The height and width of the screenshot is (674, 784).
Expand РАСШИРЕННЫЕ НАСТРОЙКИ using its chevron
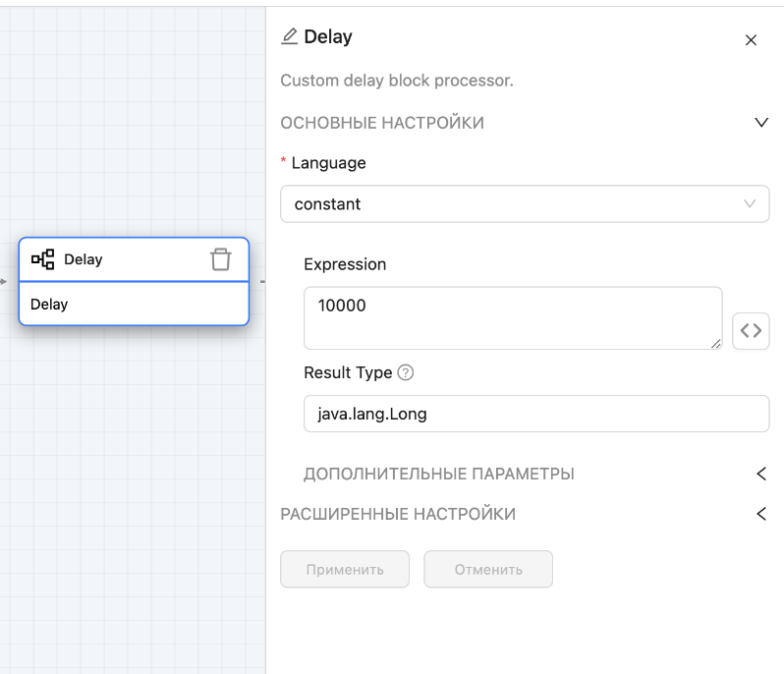coord(760,514)
